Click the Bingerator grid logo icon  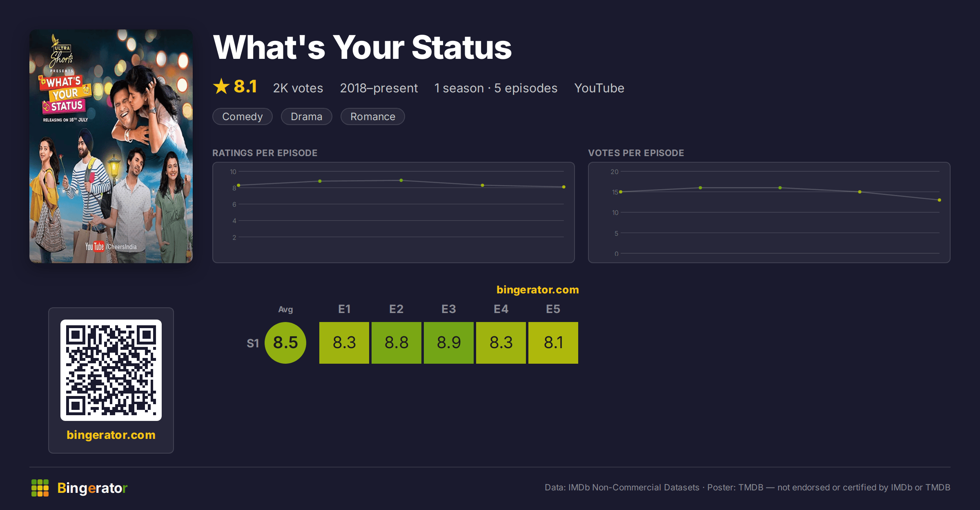pos(40,488)
